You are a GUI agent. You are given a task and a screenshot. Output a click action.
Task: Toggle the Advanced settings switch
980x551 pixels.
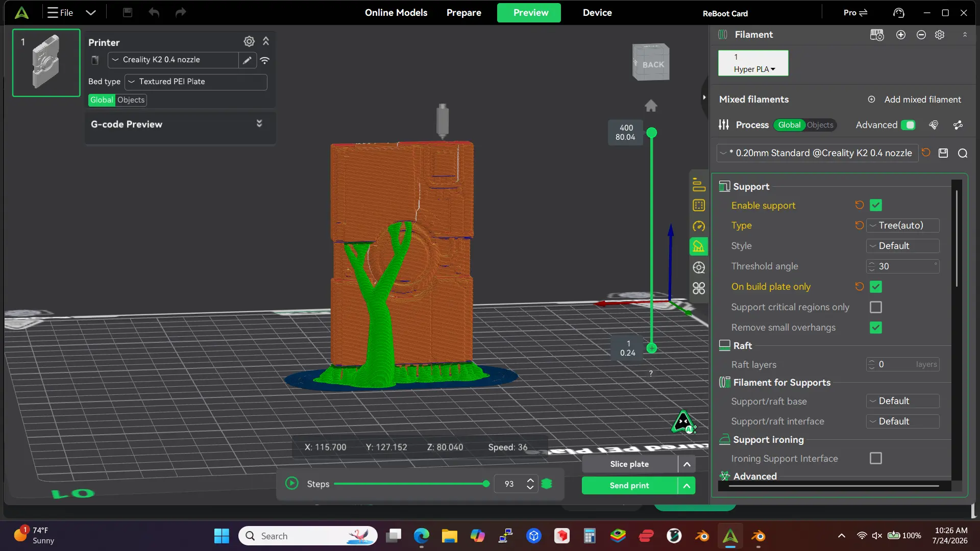click(x=908, y=125)
